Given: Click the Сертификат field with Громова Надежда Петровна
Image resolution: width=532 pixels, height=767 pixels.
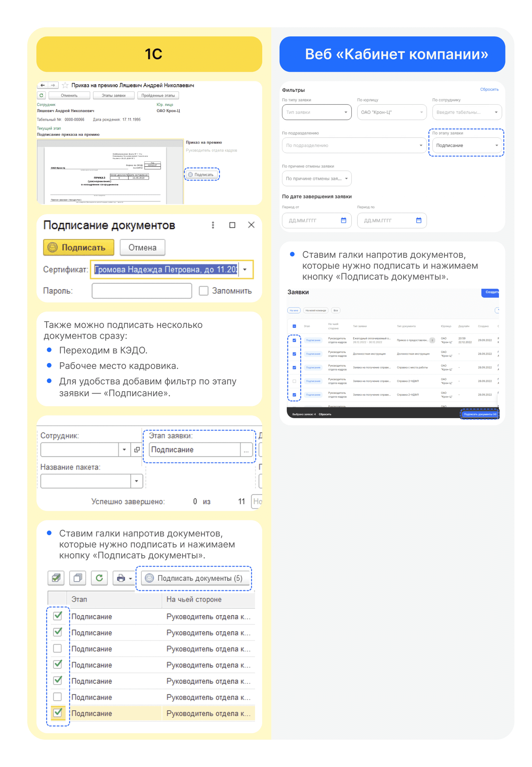Looking at the screenshot, I should point(165,270).
